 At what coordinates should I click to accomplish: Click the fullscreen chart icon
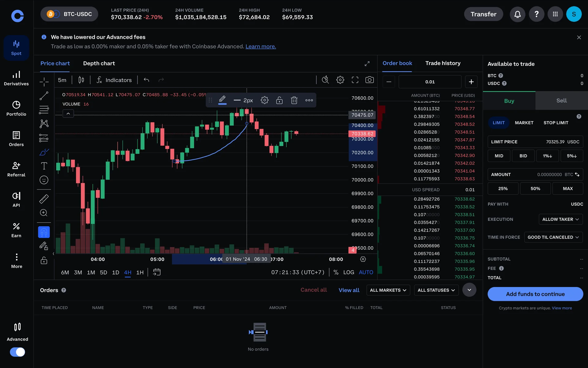click(355, 80)
